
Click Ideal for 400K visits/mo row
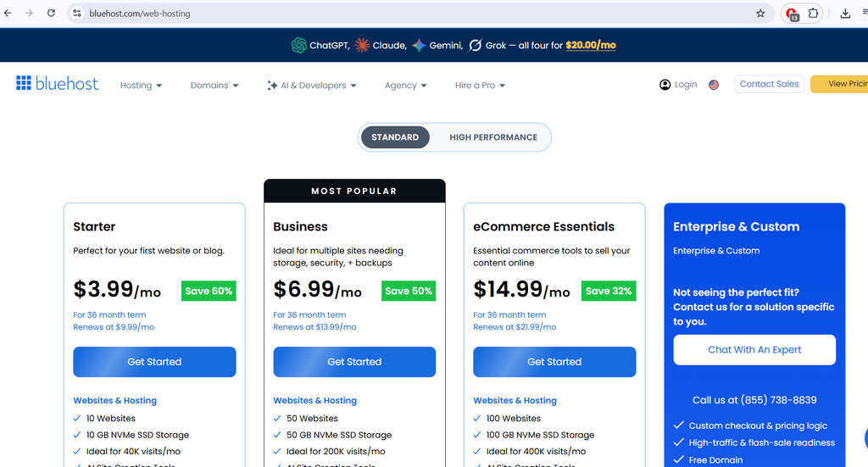pyautogui.click(x=529, y=452)
